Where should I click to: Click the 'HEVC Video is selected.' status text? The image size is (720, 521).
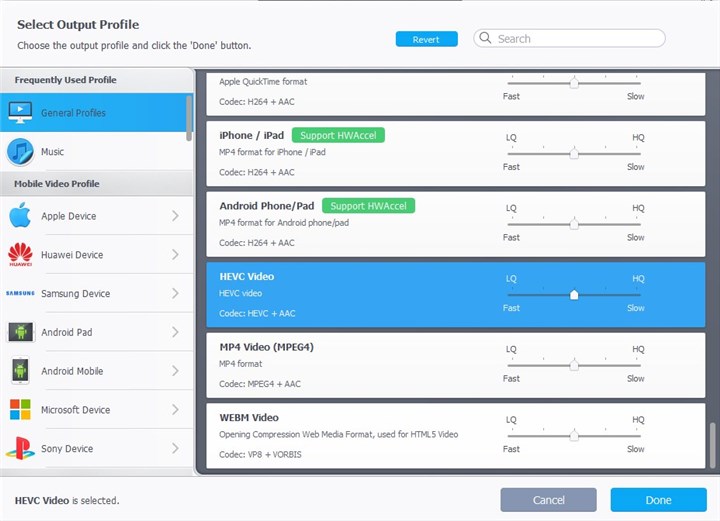[67, 500]
